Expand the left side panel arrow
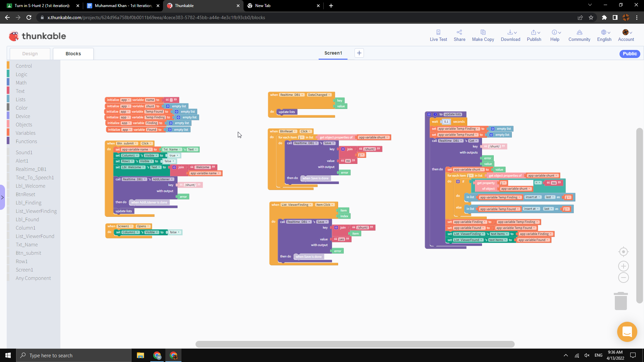Viewport: 644px width, 362px height. [x=2, y=197]
